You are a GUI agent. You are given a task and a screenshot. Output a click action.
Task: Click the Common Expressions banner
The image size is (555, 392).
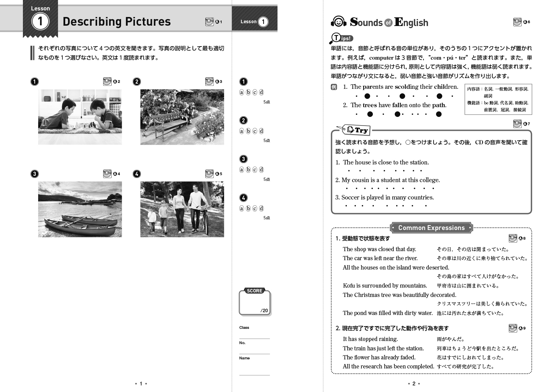click(431, 228)
